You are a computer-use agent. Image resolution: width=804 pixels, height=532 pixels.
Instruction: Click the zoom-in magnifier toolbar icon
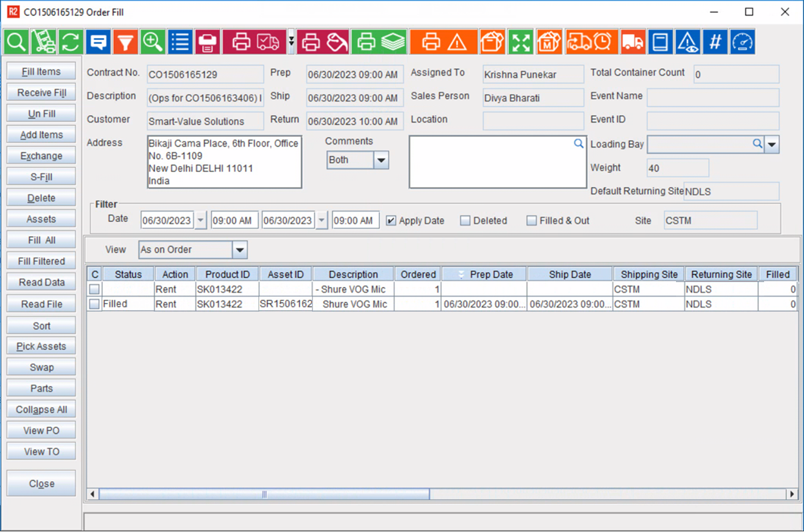[152, 42]
